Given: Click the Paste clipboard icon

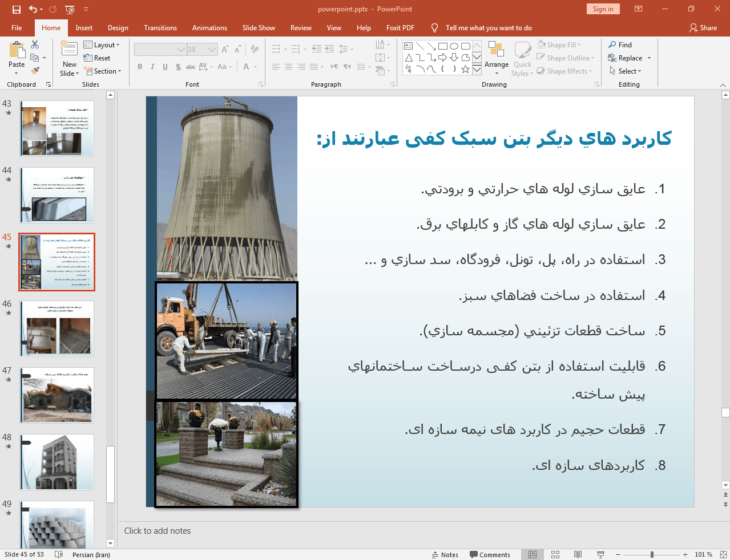Looking at the screenshot, I should (17, 50).
